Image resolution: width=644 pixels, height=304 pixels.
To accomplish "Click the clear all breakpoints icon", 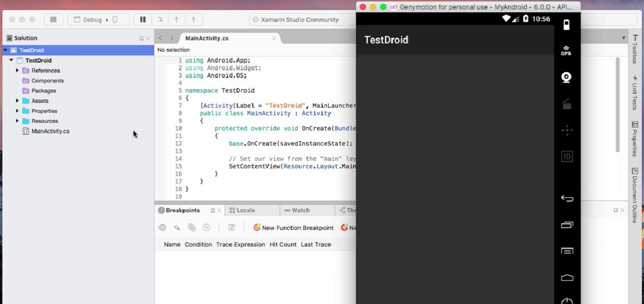I will tap(206, 227).
